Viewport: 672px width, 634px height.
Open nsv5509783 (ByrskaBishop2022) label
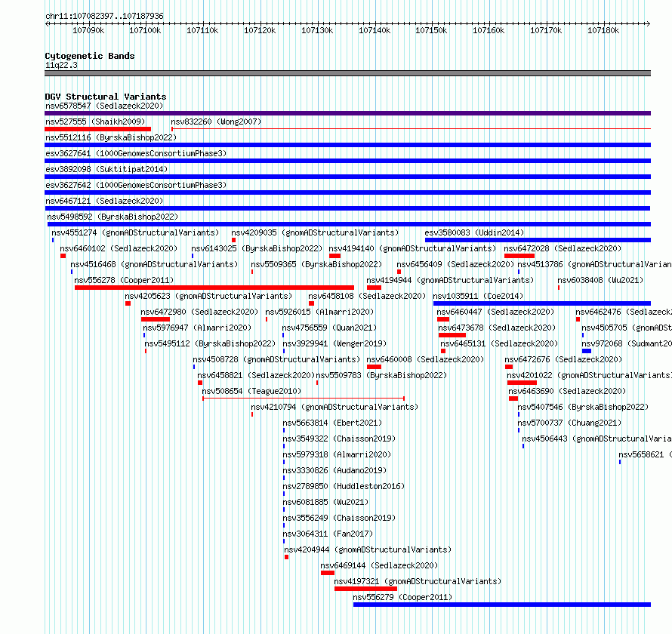(x=381, y=375)
